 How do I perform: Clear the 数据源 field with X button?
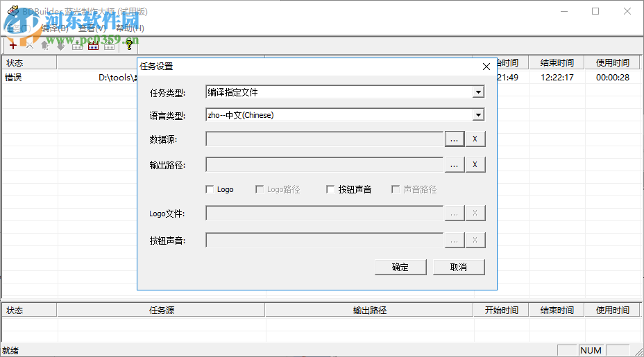click(475, 139)
